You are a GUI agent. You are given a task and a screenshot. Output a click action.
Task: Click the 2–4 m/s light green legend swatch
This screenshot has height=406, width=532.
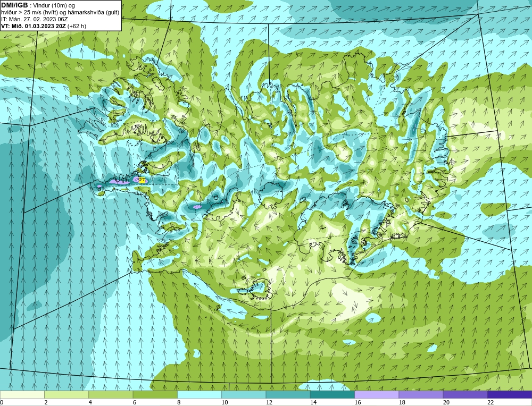coord(66,394)
